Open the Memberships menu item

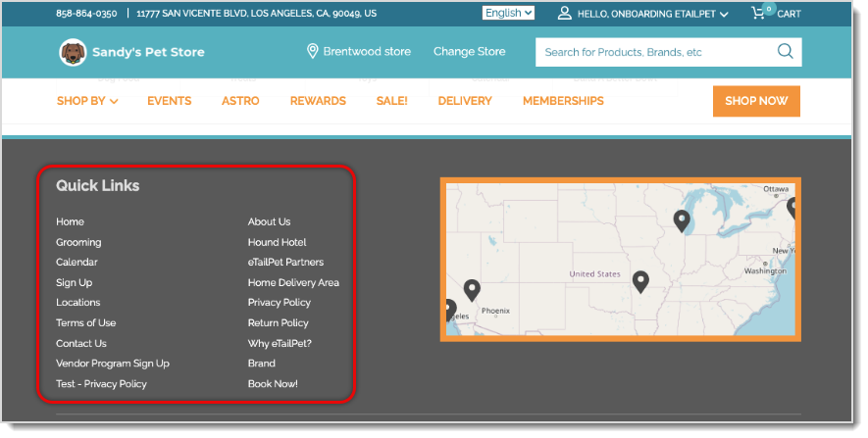[563, 101]
